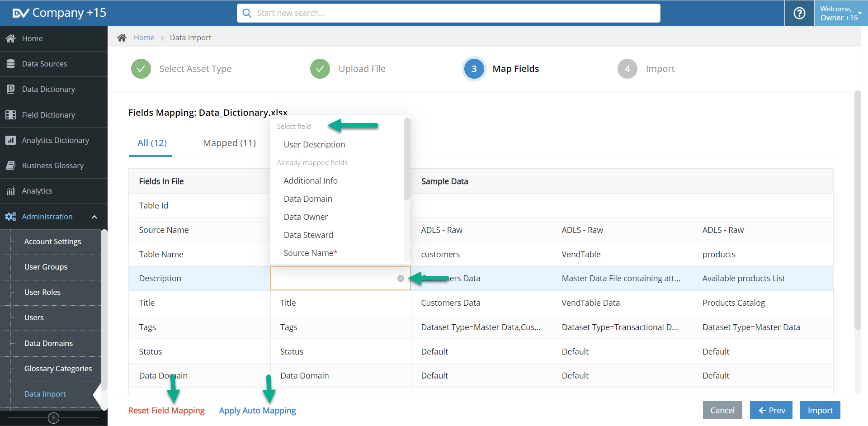Click the Source Name field row
The image size is (868, 426).
(x=481, y=230)
